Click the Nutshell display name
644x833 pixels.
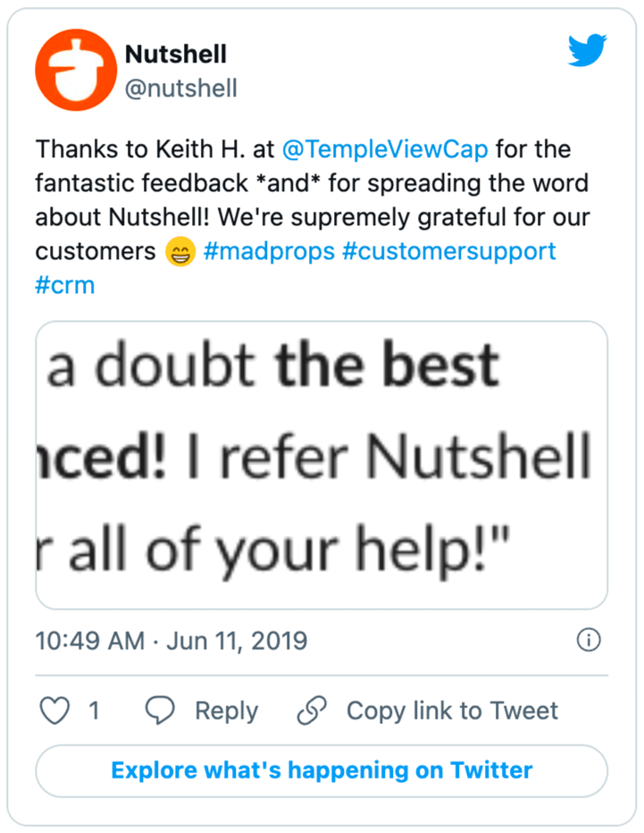(176, 54)
